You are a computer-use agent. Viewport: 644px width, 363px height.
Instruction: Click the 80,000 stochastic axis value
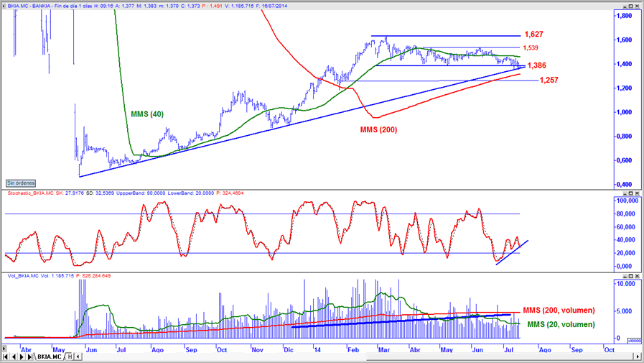(626, 213)
